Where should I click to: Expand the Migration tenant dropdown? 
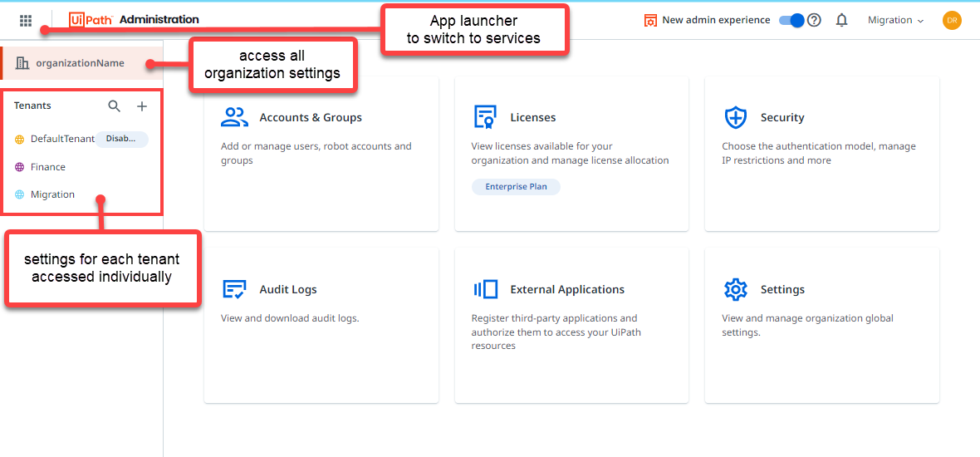coord(895,20)
